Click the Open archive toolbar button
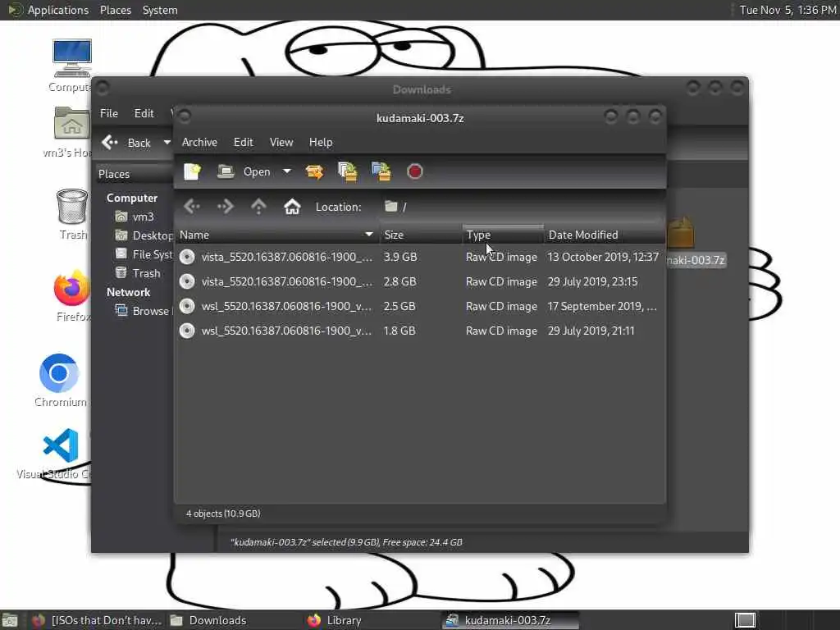840x630 pixels. click(x=244, y=171)
